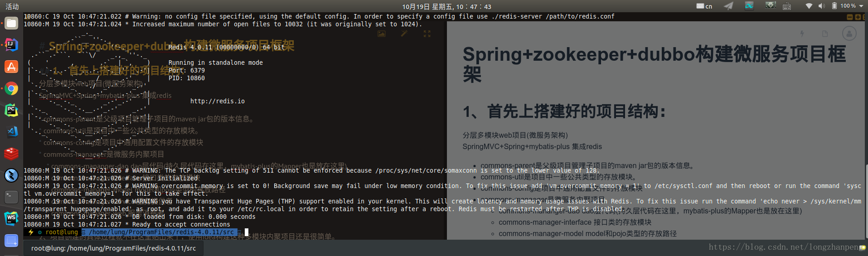Open the screenshot tool in the dock
The width and height of the screenshot is (868, 256).
(11, 241)
